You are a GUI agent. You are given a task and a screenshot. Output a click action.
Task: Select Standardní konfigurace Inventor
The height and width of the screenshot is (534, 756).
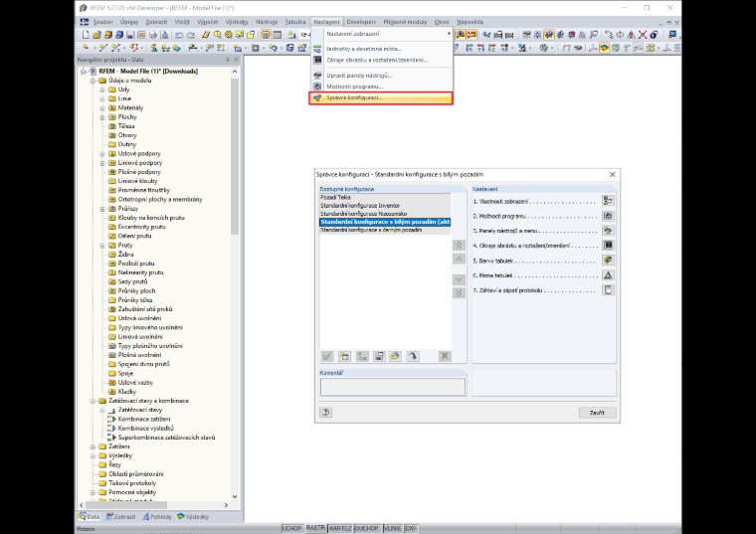tap(385, 205)
